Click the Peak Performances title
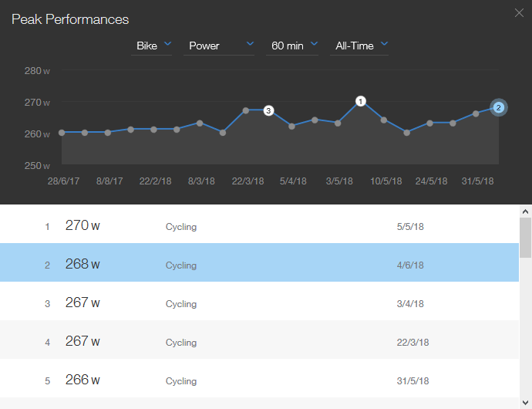532x409 pixels. pyautogui.click(x=70, y=19)
